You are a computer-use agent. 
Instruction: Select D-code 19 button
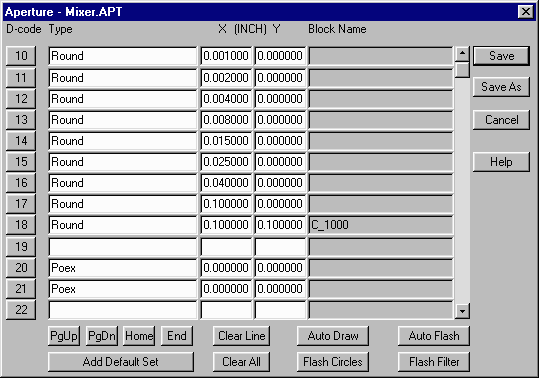click(x=21, y=247)
